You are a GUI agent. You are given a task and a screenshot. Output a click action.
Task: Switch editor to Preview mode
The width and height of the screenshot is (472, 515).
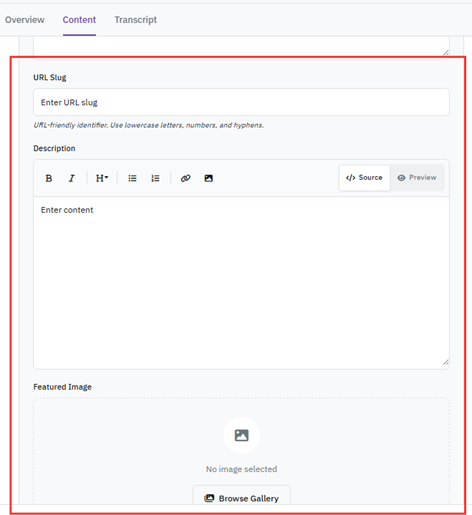click(x=417, y=178)
